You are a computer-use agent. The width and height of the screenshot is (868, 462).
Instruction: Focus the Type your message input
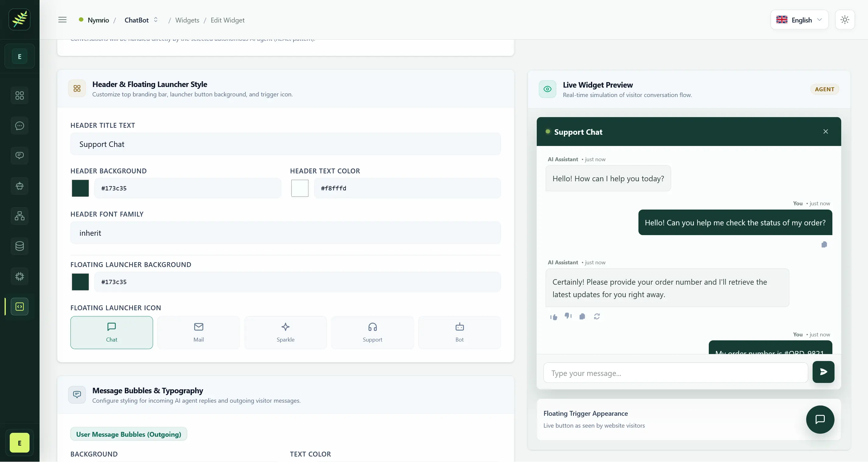coord(676,373)
